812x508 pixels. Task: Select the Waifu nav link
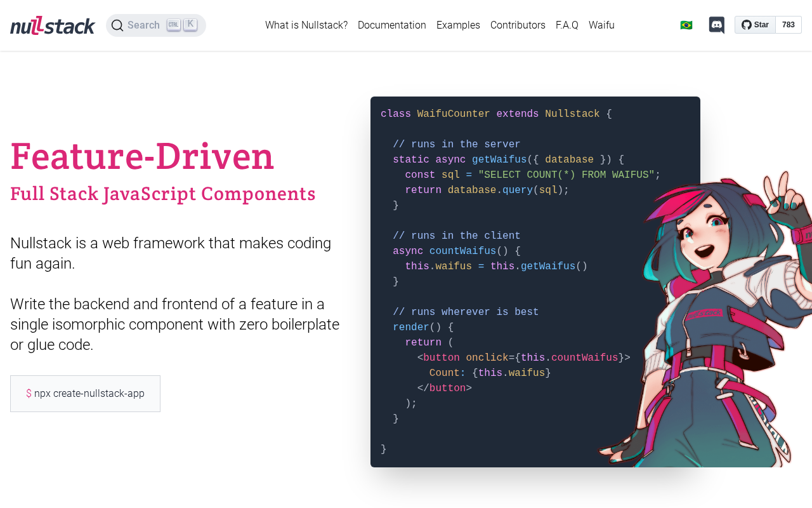point(601,25)
